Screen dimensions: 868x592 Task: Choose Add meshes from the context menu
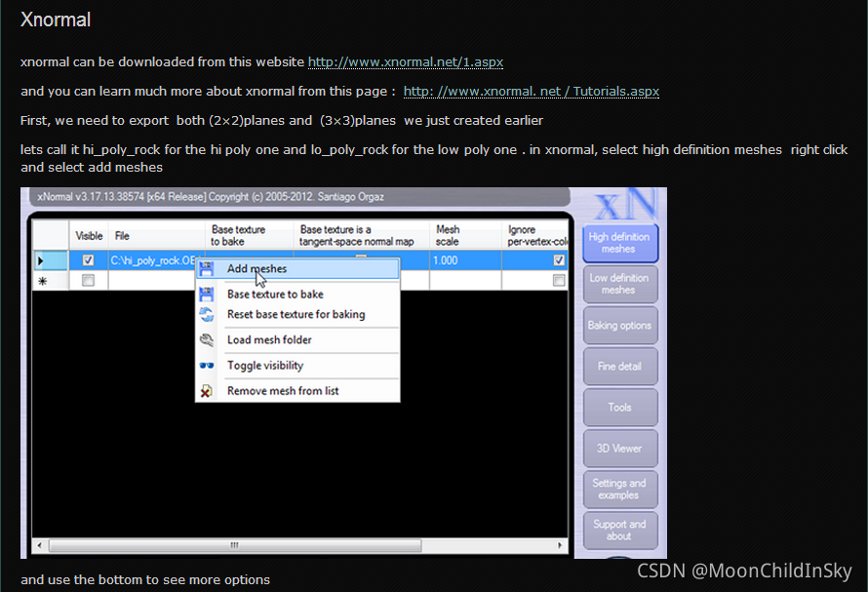click(297, 268)
